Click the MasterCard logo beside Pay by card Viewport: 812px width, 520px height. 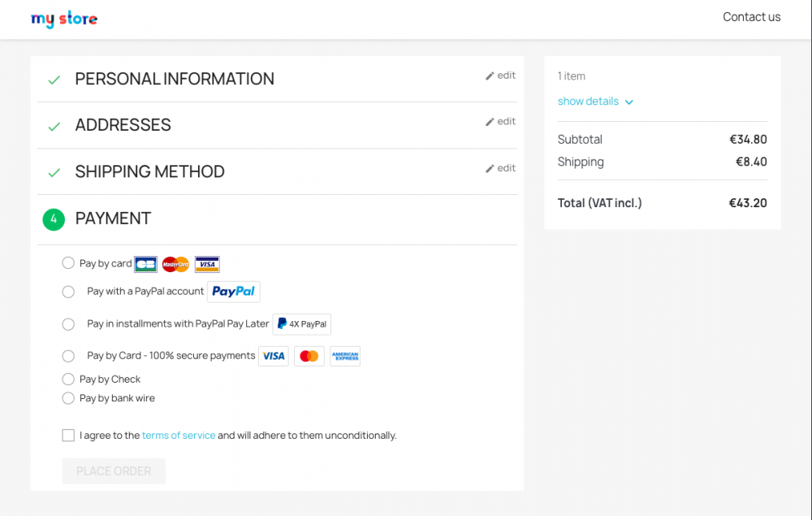coord(175,264)
